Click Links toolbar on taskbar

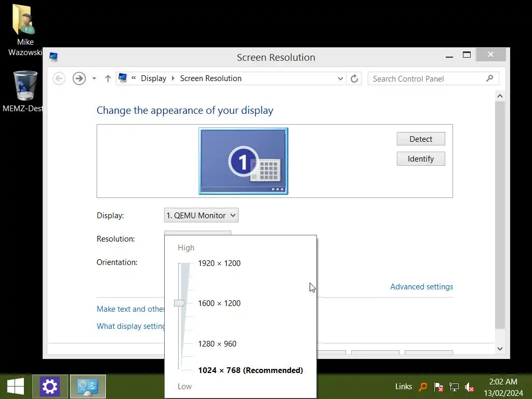[403, 387]
